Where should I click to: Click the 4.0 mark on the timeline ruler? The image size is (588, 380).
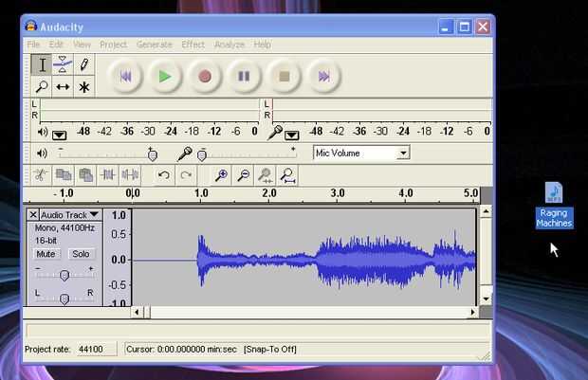pos(405,193)
